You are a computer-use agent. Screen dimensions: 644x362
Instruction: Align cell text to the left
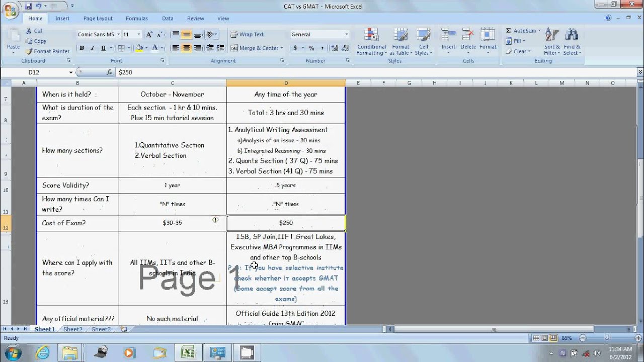[176, 48]
